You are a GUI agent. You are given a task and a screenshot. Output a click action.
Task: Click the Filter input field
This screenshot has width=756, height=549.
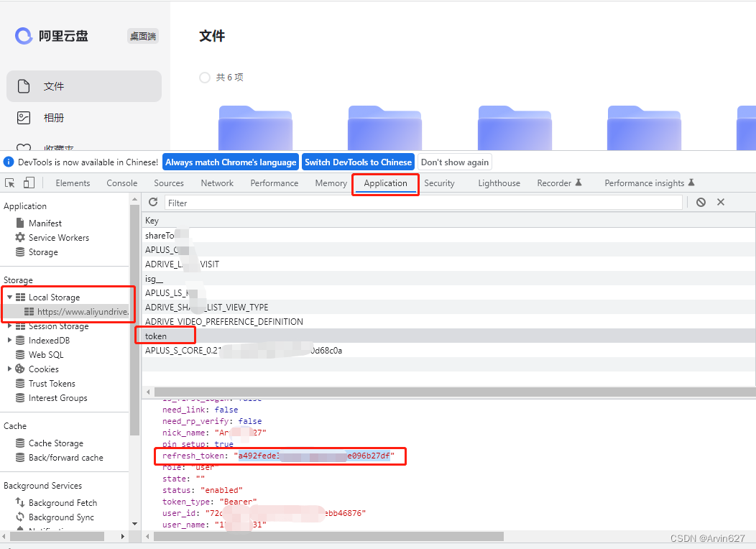423,203
